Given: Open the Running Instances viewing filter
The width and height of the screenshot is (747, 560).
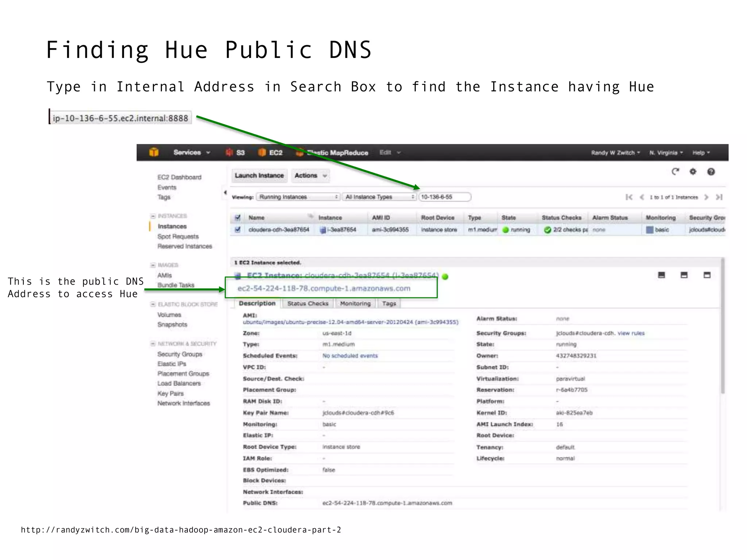Looking at the screenshot, I should pos(298,197).
